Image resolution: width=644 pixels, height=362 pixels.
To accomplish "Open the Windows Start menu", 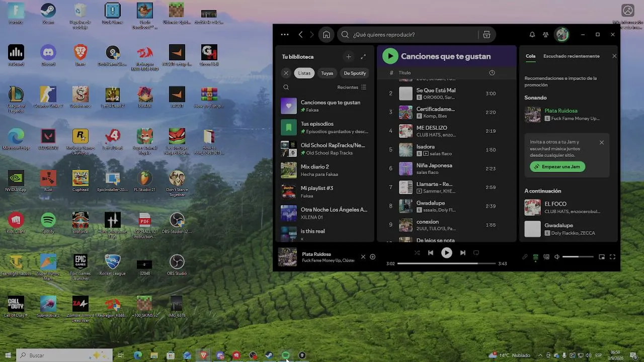I will [8, 355].
